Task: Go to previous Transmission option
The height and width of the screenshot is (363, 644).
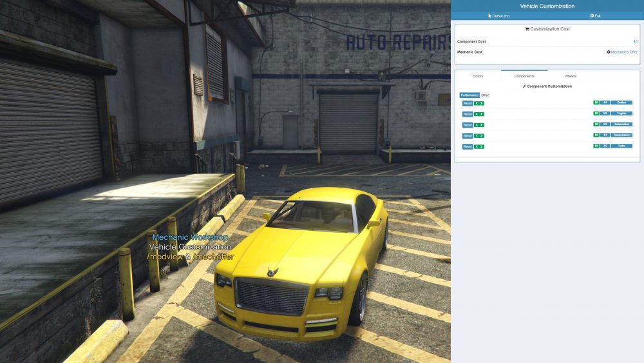Action: click(x=477, y=135)
